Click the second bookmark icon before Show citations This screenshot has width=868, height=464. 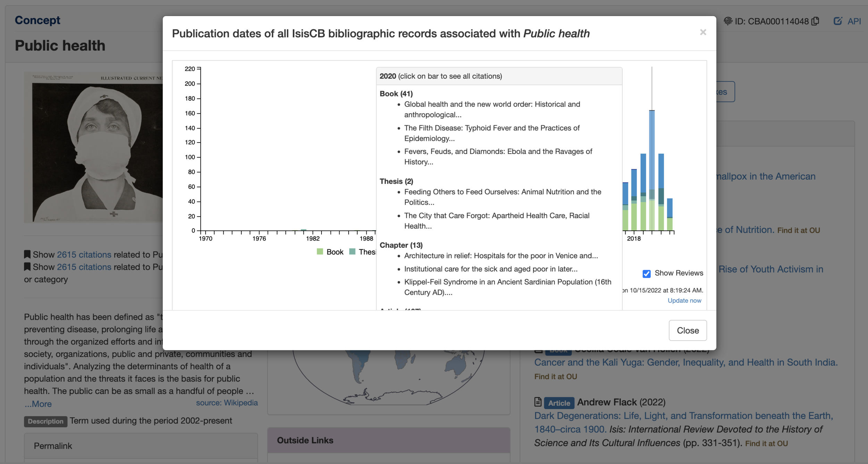tap(27, 267)
